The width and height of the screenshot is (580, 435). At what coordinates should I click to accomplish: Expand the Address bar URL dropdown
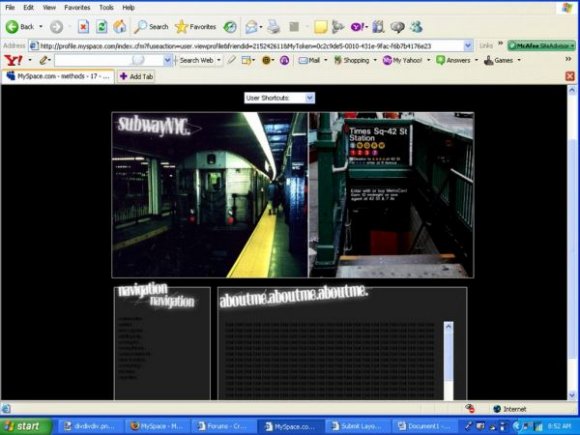point(468,46)
